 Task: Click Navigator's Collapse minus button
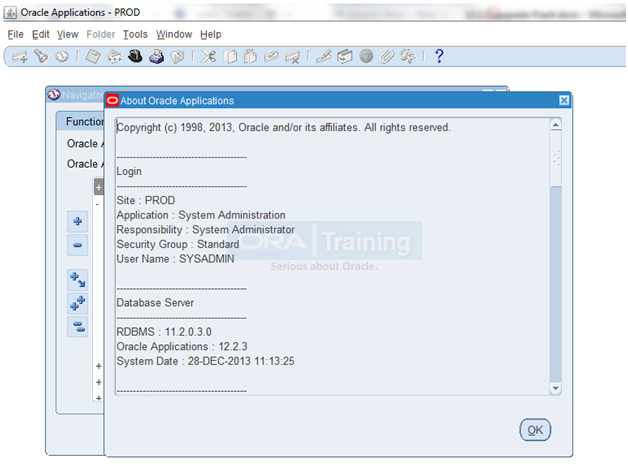tap(78, 245)
